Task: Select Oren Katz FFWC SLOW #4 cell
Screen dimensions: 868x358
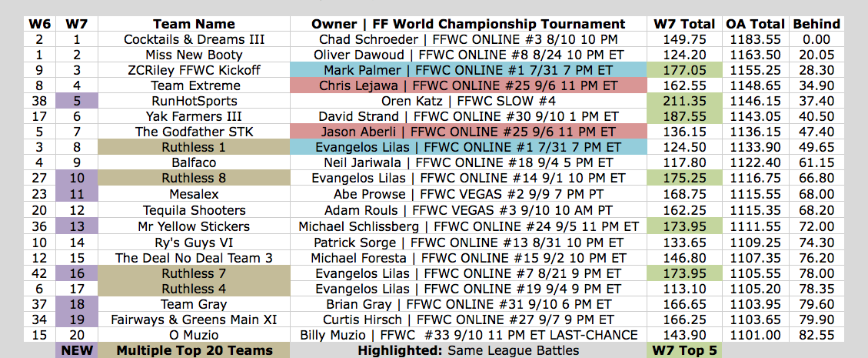Action: (x=468, y=101)
